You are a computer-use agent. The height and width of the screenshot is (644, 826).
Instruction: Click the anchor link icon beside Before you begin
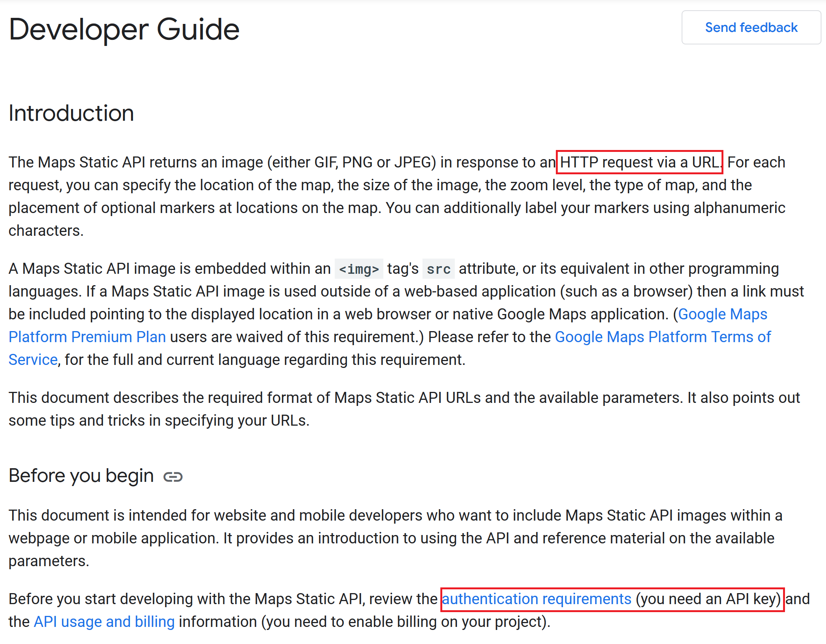point(173,477)
